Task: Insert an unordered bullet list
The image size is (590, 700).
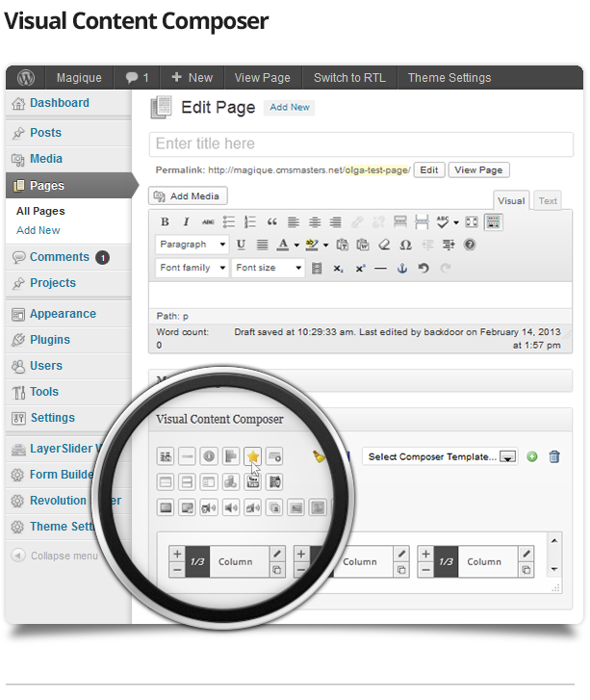Action: 229,221
